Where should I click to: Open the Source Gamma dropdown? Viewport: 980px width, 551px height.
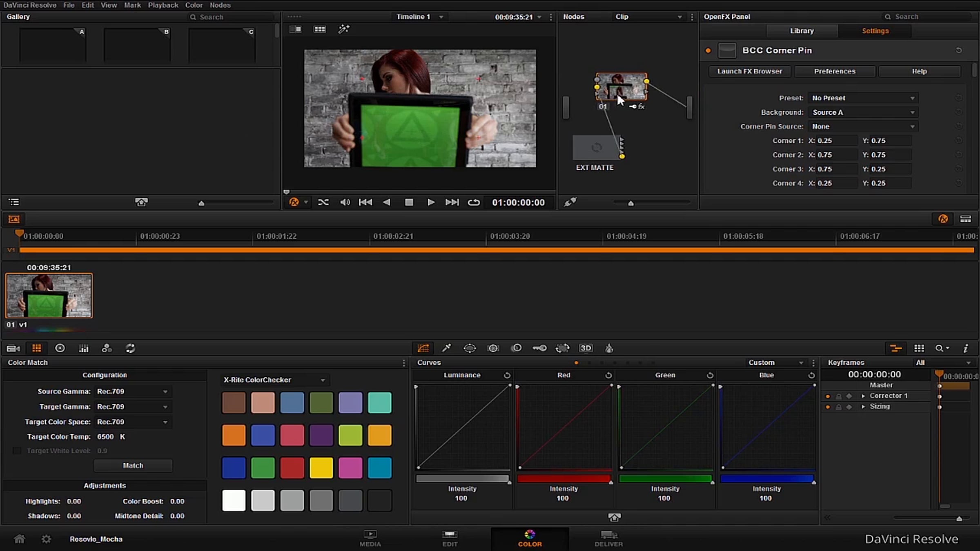point(133,391)
